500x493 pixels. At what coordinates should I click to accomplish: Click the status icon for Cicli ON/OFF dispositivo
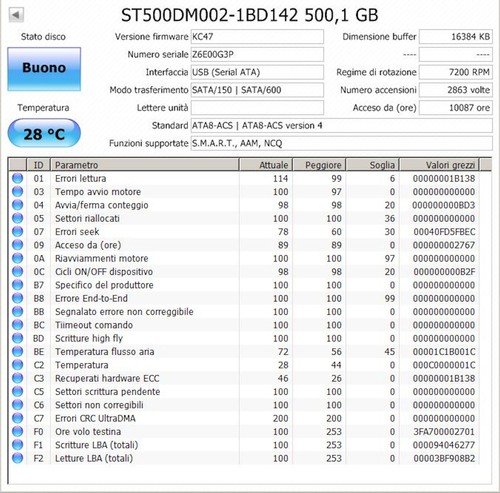tap(17, 272)
